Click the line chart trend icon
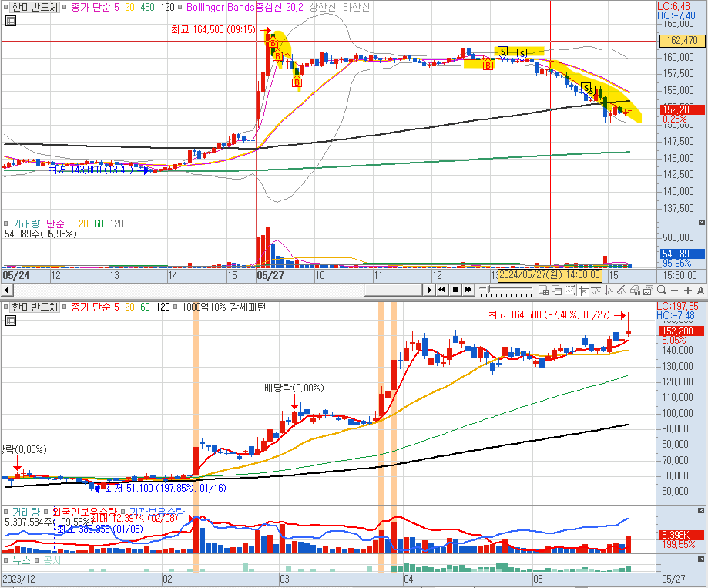 [596, 291]
